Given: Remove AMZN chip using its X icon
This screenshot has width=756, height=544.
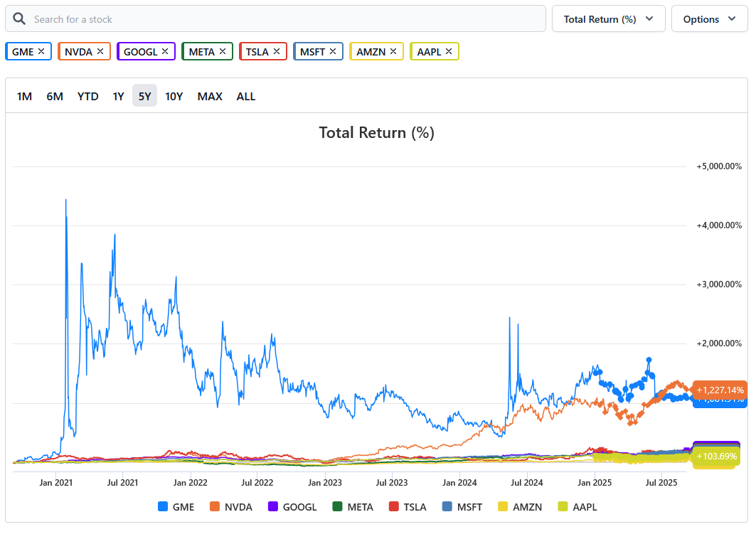Looking at the screenshot, I should [x=393, y=51].
